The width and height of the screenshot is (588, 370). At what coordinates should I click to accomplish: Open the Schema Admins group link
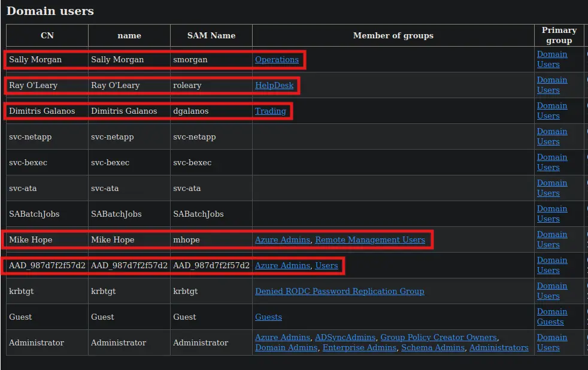click(432, 348)
